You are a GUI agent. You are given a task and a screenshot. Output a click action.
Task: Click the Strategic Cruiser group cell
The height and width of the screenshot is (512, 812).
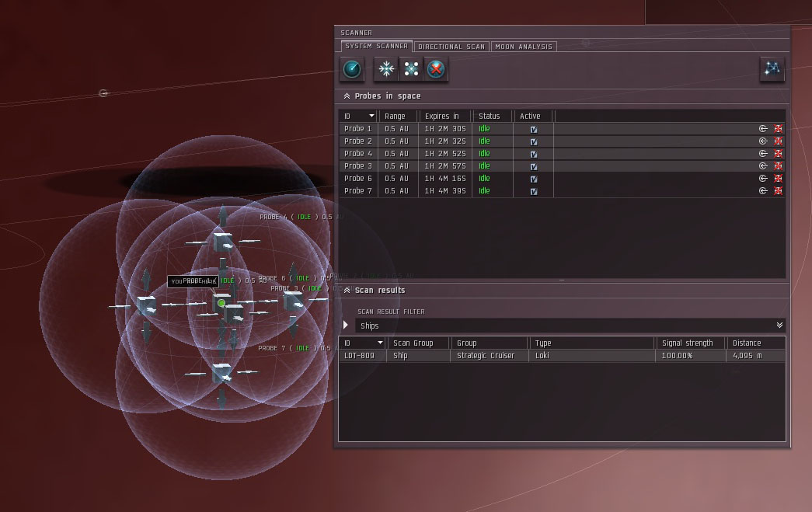click(x=486, y=356)
